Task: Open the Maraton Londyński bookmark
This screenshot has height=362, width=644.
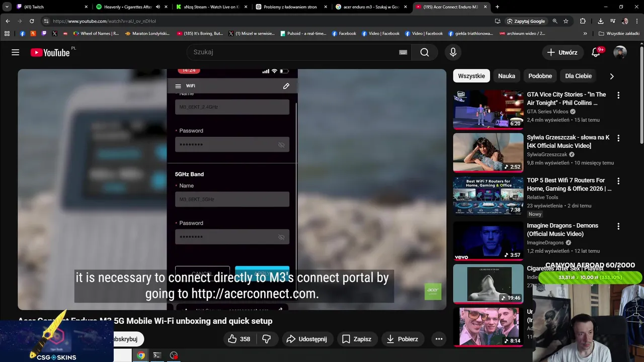Action: [147, 34]
